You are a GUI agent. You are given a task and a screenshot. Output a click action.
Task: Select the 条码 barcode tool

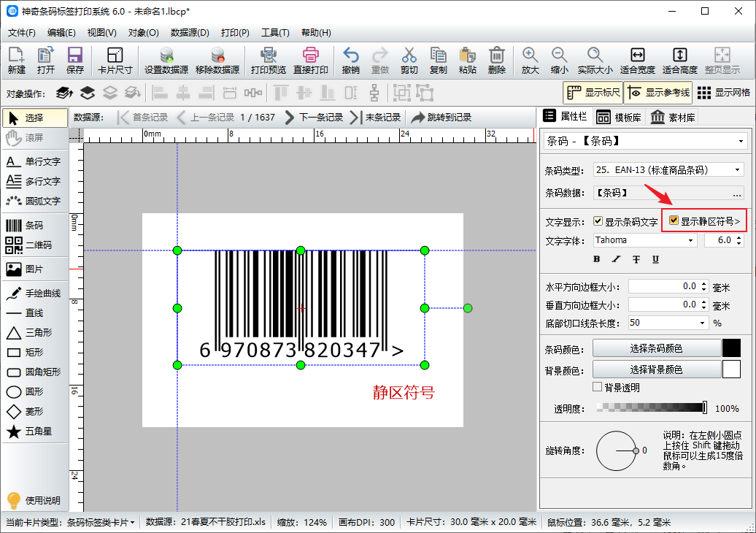(34, 226)
